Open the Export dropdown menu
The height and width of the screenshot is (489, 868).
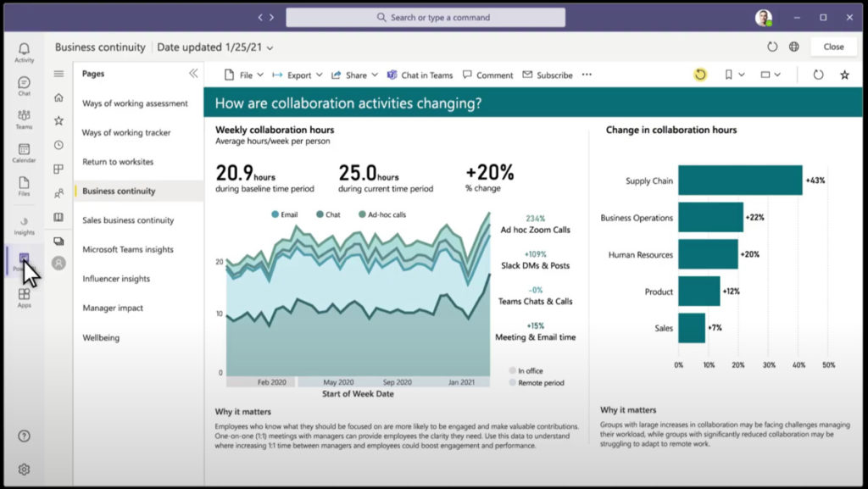click(298, 75)
